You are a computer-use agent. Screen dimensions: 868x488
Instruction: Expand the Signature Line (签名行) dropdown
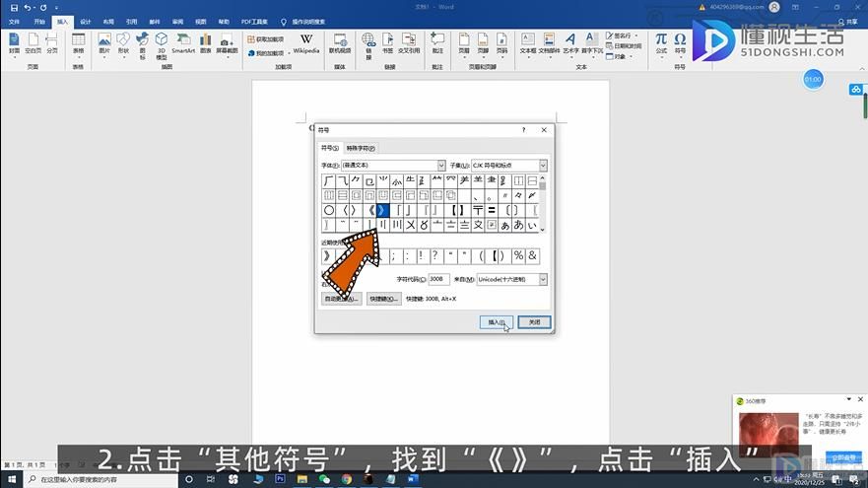(636, 35)
